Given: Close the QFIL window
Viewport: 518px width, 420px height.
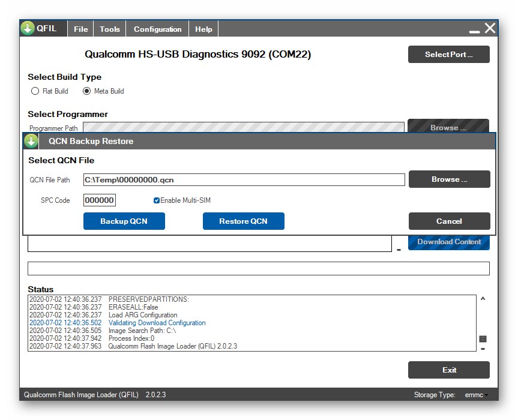Looking at the screenshot, I should (490, 28).
